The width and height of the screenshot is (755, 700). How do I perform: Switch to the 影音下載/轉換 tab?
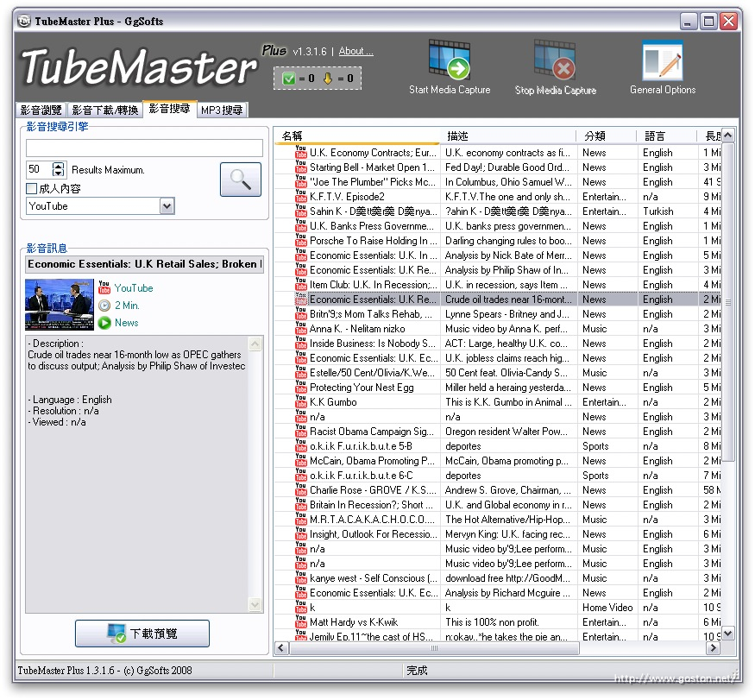coord(105,110)
